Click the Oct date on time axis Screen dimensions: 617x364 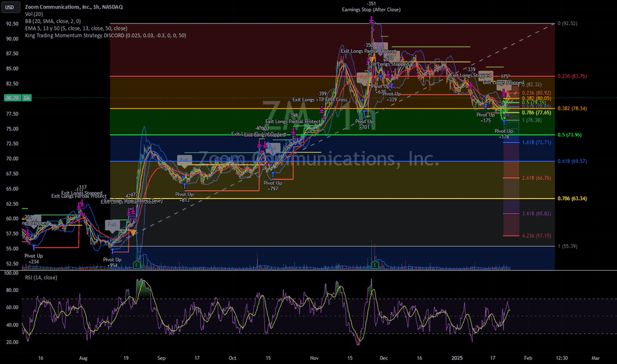click(x=232, y=358)
